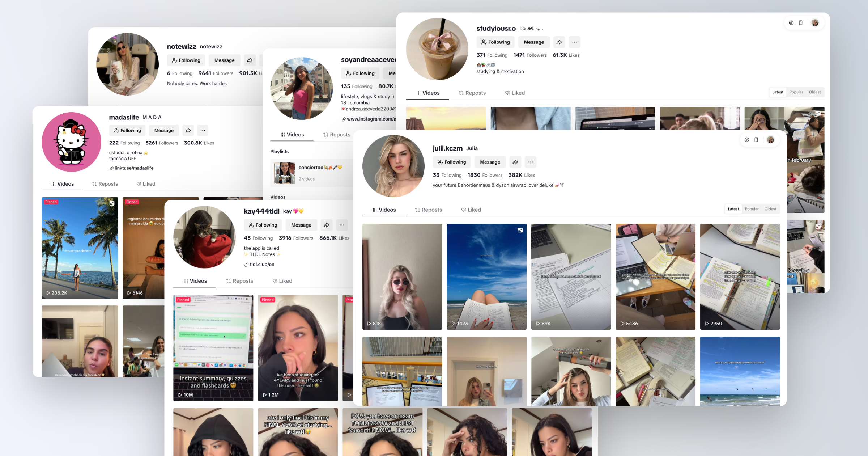Click avatar icon in studyiousr.o top-right toolbar
868x456 pixels.
pos(815,23)
